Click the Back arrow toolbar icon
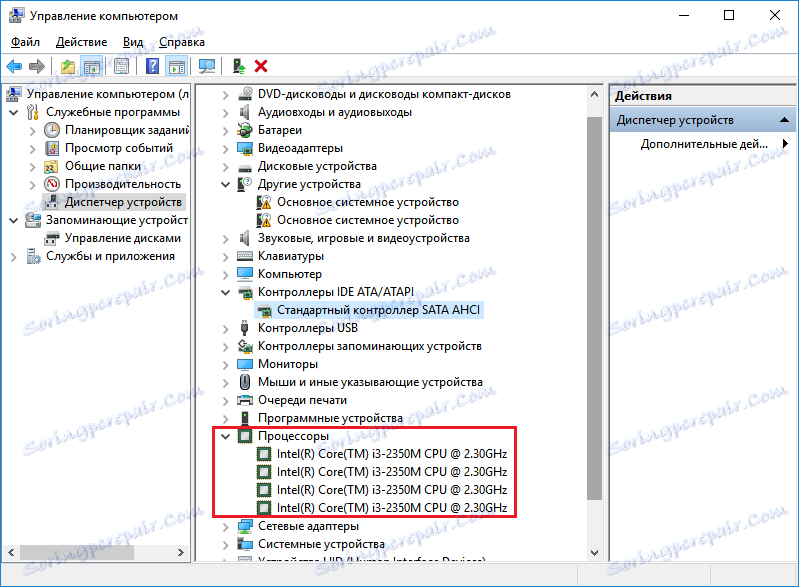Screen dimensions: 799x587 point(14,66)
